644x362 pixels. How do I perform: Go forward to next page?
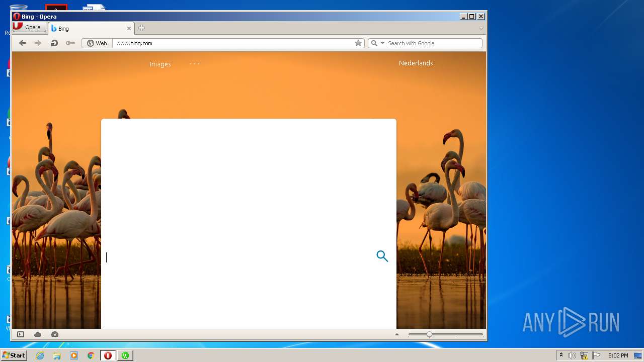click(x=38, y=43)
